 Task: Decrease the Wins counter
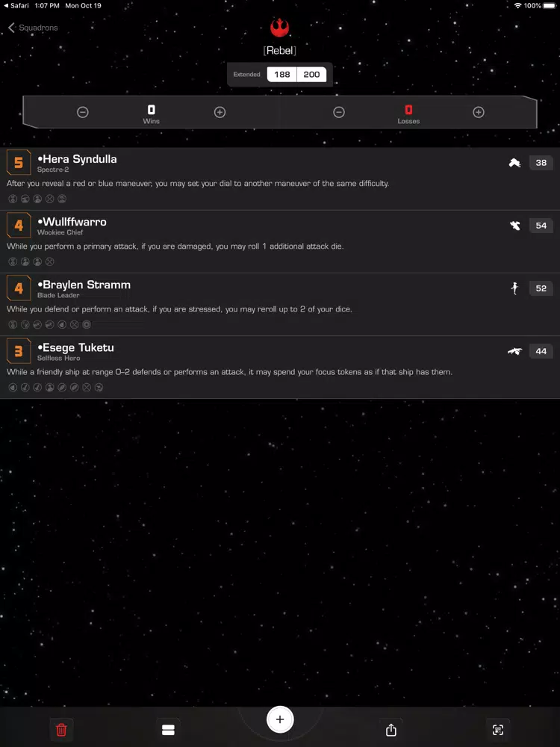click(83, 113)
